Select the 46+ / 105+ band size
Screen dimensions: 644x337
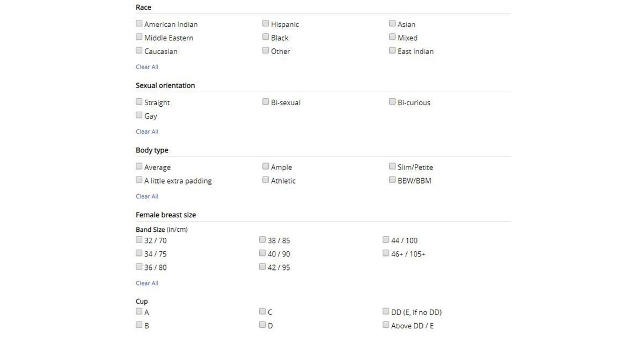pos(386,252)
